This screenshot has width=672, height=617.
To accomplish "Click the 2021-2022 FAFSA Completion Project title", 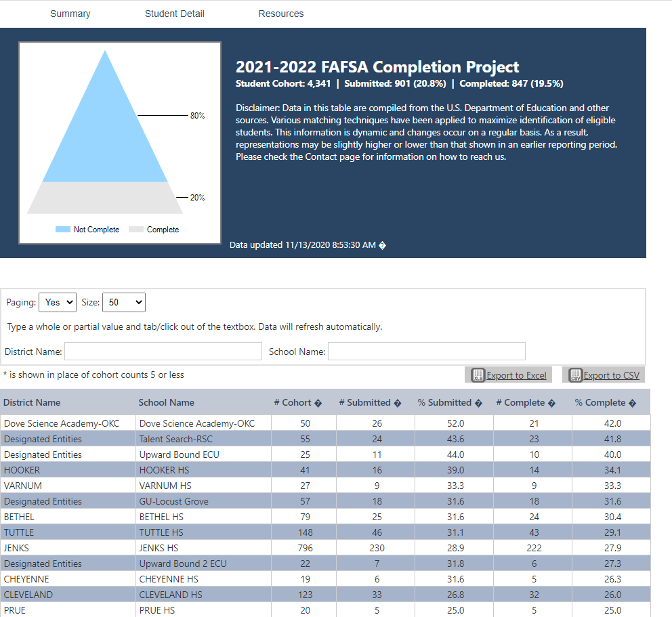I will pos(377,67).
